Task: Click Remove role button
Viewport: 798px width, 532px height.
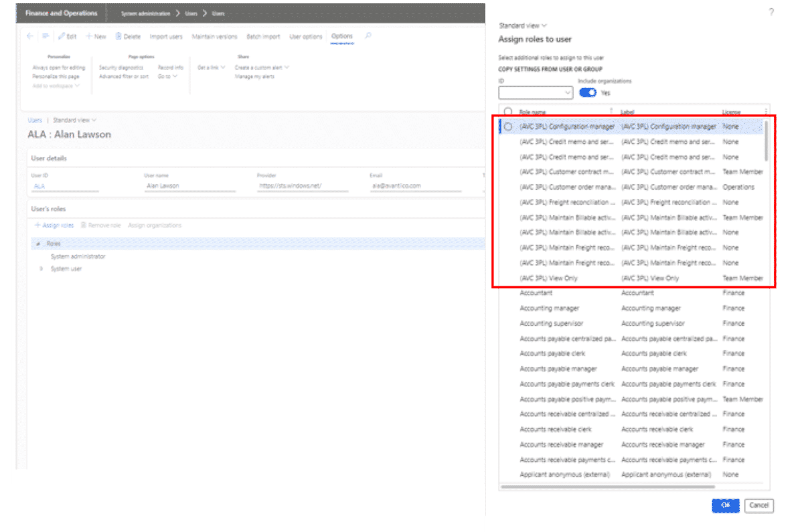Action: click(101, 225)
